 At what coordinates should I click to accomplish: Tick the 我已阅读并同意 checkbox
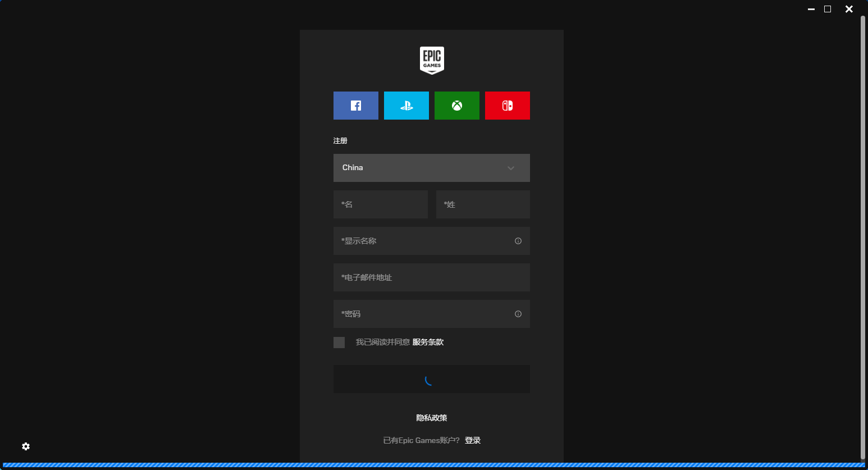coord(339,343)
